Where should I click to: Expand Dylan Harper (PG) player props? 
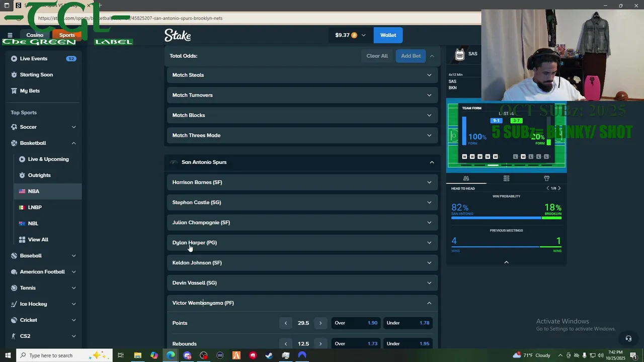point(302,243)
